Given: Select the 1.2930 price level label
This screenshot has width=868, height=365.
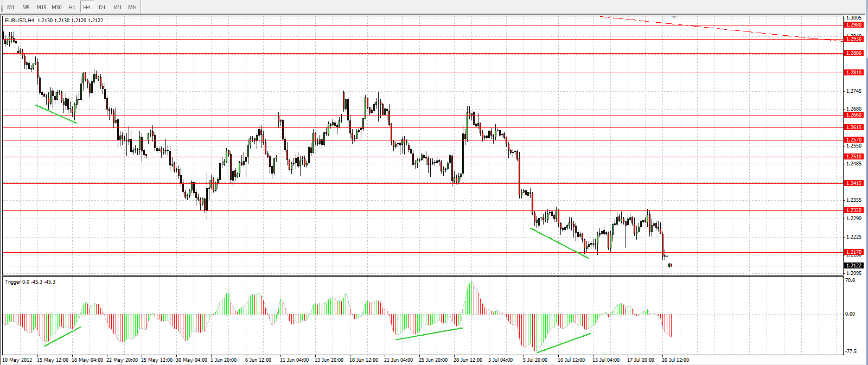Looking at the screenshot, I should (x=854, y=39).
